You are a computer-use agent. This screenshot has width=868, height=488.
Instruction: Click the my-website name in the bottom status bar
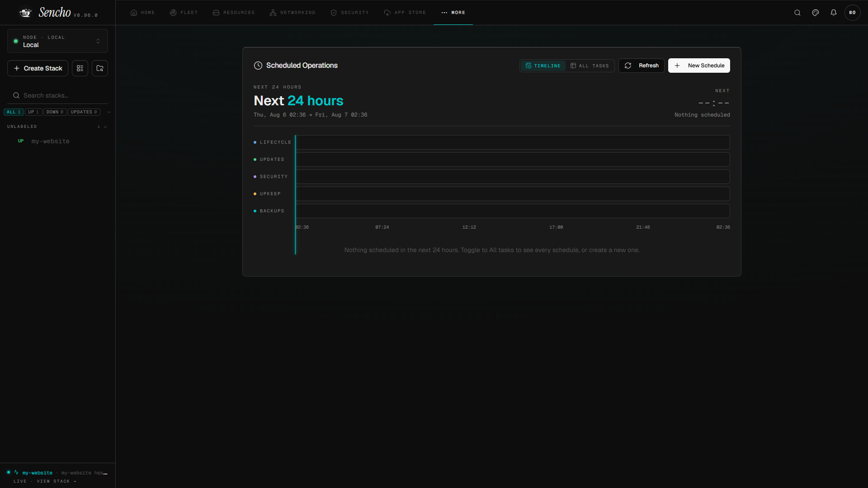click(x=38, y=473)
